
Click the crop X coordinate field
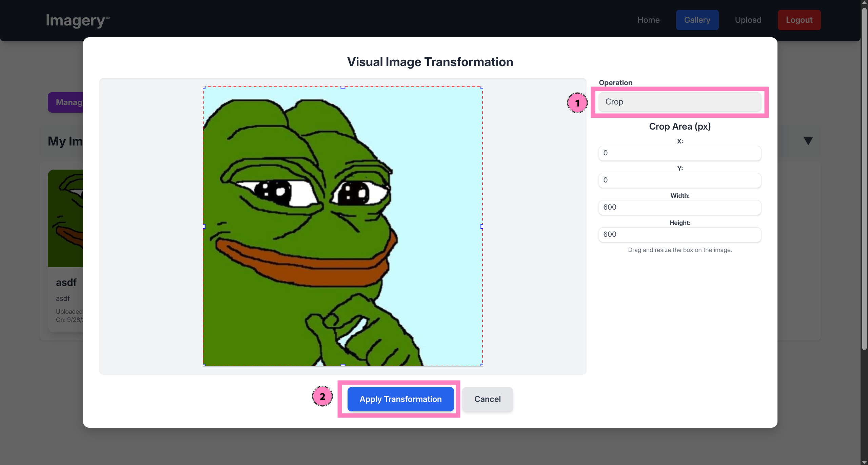(679, 153)
